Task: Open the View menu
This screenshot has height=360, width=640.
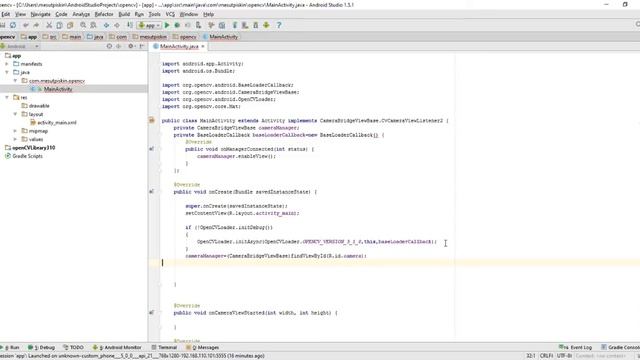Action: (x=20, y=14)
